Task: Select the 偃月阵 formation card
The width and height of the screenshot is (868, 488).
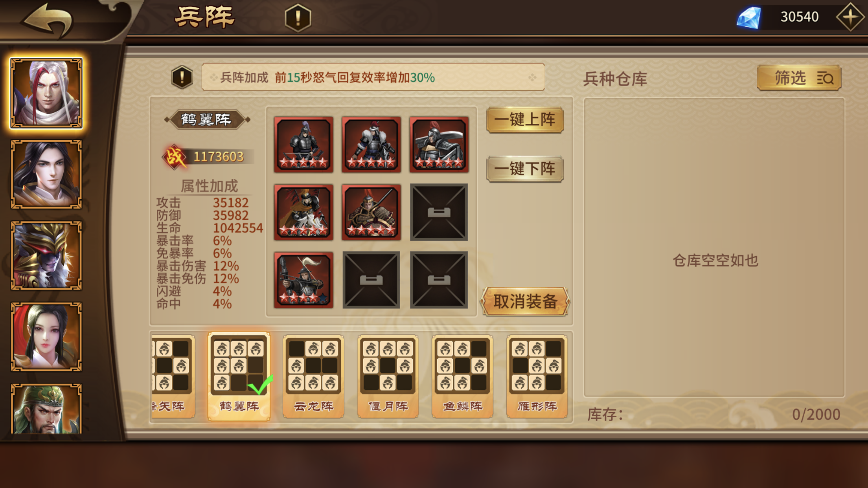Action: tap(388, 376)
